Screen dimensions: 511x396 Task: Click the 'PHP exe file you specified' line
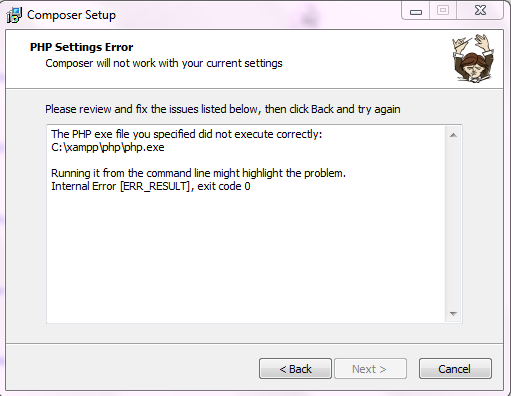(x=187, y=134)
